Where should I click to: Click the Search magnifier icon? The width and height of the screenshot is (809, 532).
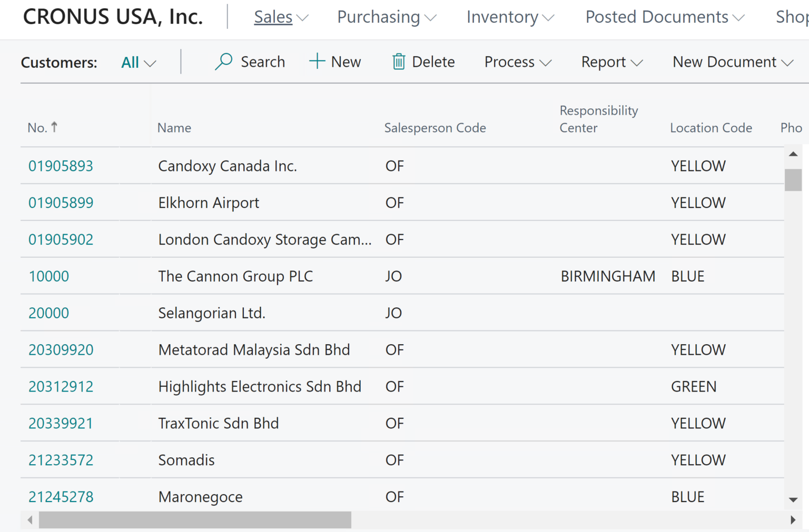click(224, 62)
